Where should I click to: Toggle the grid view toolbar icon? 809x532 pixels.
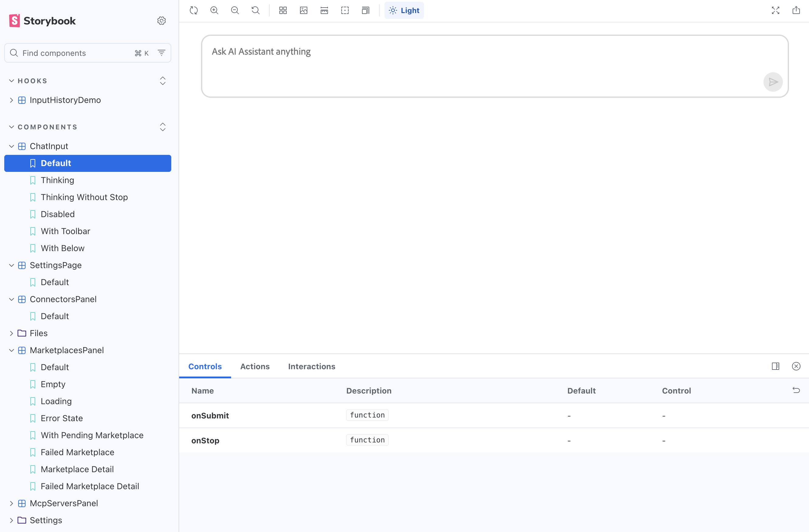283,11
